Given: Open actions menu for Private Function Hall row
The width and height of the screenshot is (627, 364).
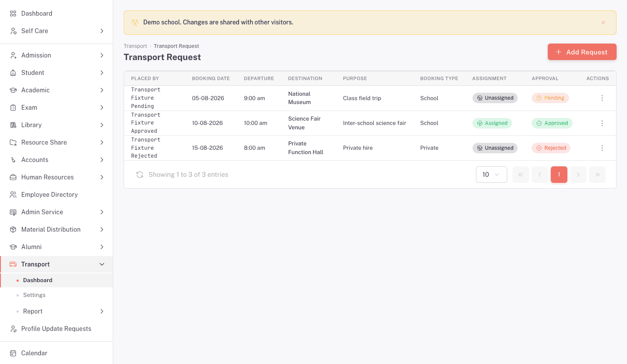Looking at the screenshot, I should coord(602,148).
